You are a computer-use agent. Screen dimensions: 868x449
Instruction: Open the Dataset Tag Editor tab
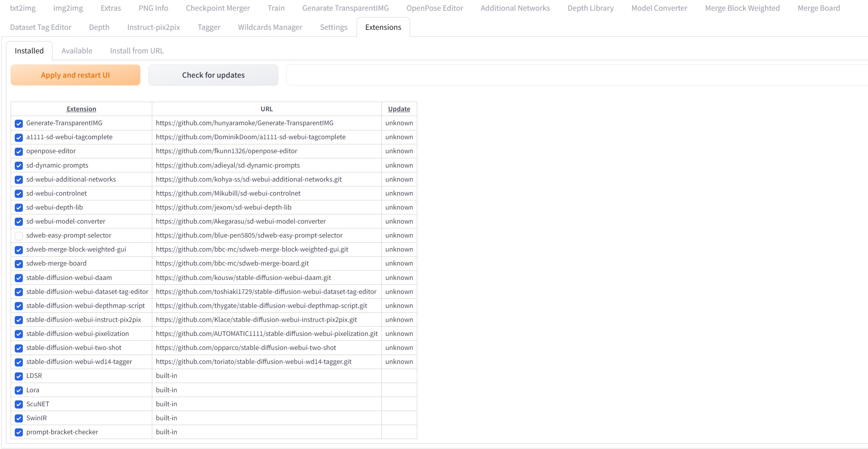(x=41, y=27)
